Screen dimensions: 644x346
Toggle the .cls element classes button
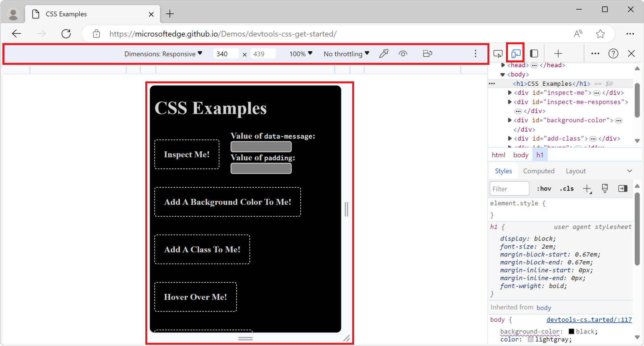pyautogui.click(x=567, y=189)
